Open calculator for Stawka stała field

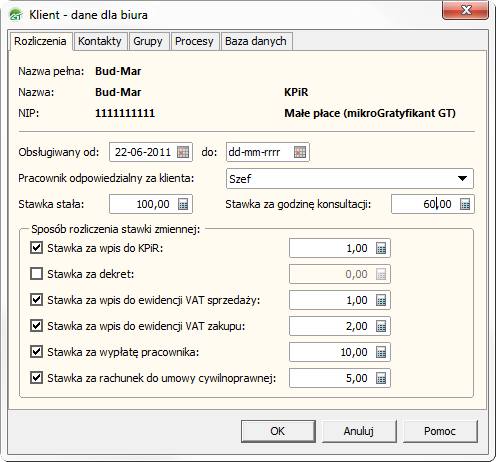[x=183, y=204]
